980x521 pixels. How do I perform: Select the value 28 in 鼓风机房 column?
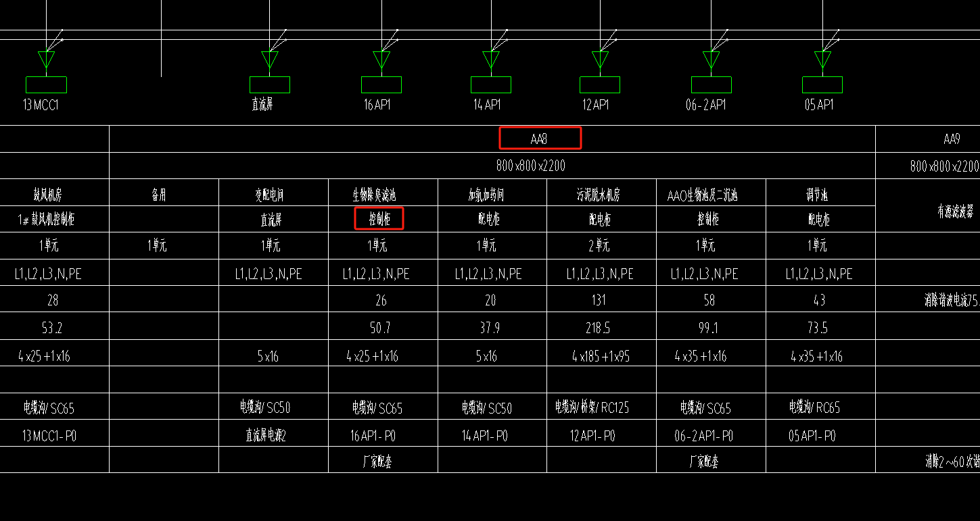click(53, 300)
